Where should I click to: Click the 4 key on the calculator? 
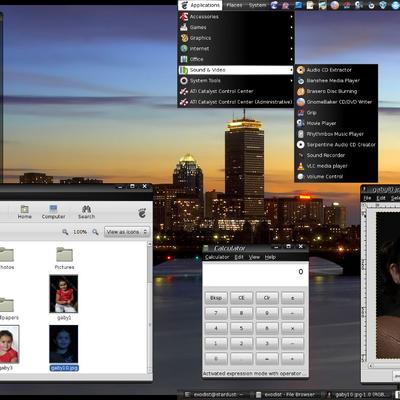click(216, 328)
